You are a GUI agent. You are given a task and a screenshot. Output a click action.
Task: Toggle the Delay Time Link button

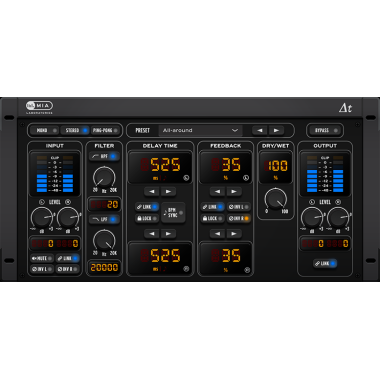coord(147,207)
